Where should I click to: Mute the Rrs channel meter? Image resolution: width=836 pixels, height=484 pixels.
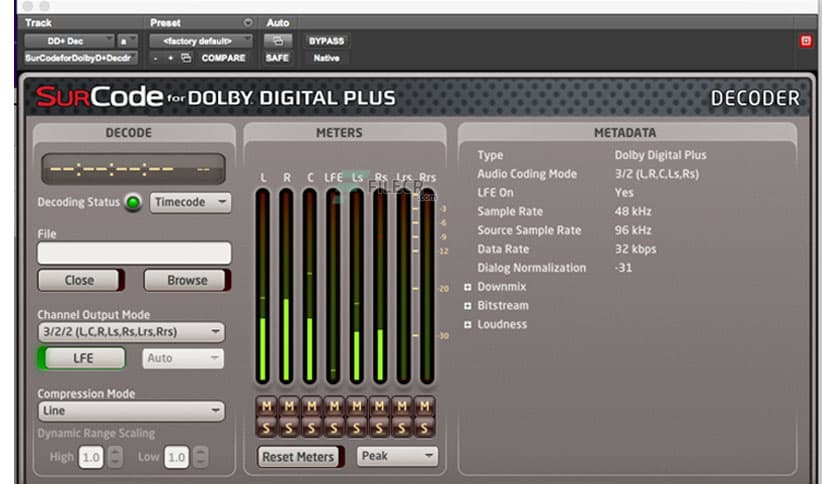424,407
